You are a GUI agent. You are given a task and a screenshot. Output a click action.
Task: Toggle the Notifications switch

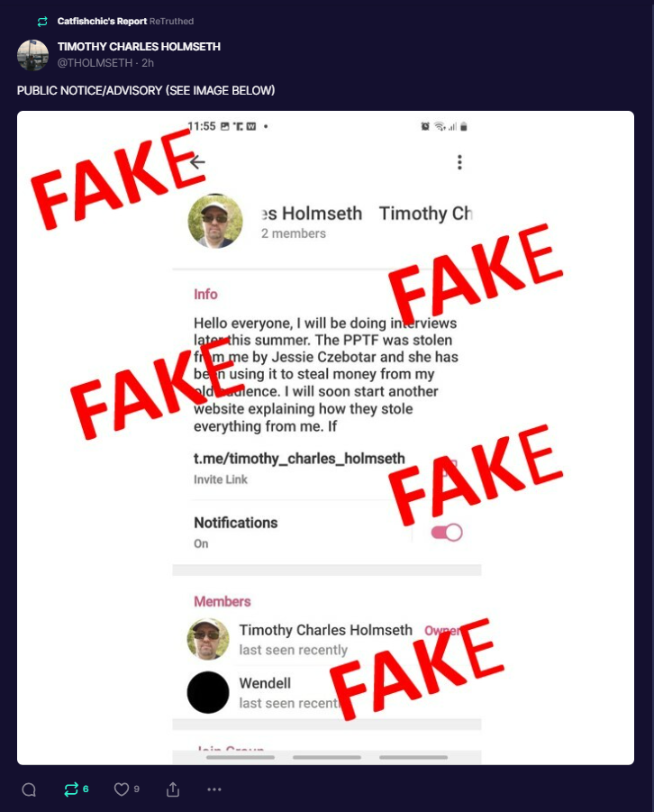[446, 533]
